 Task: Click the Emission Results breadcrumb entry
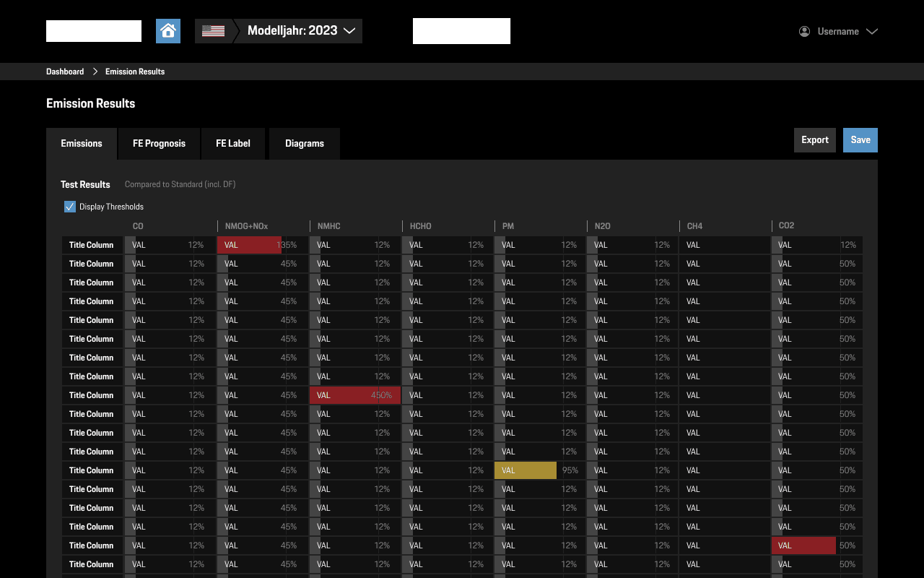(134, 71)
